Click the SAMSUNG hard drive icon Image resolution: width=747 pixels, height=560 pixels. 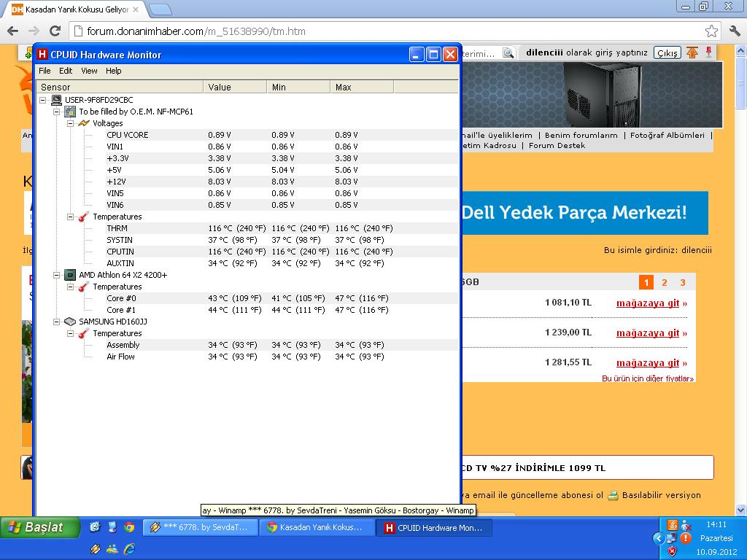point(70,322)
